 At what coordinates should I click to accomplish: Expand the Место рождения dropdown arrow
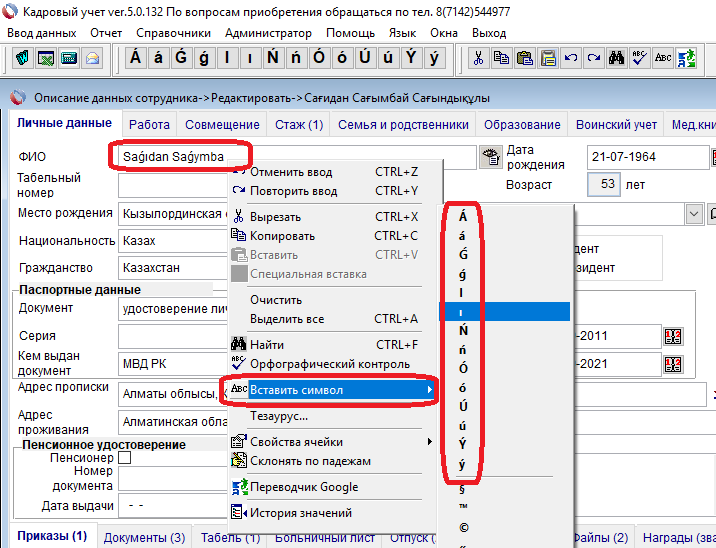tap(694, 213)
